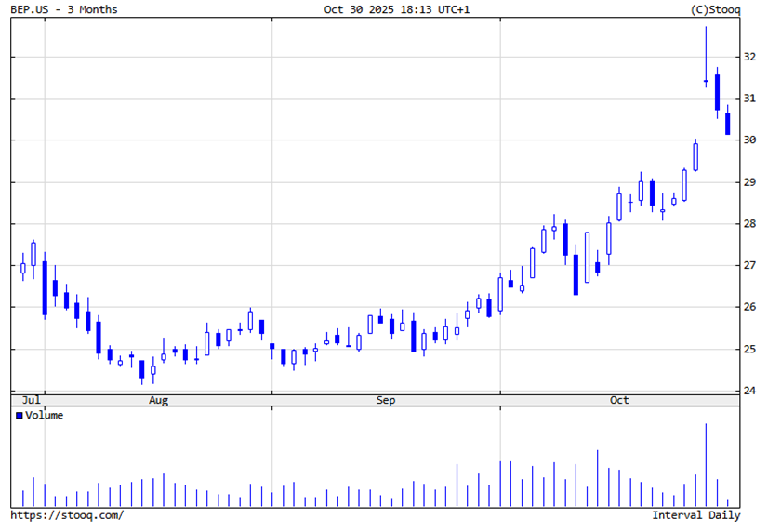This screenshot has width=781, height=532.
Task: Click the 28 price axis label
Action: 749,224
